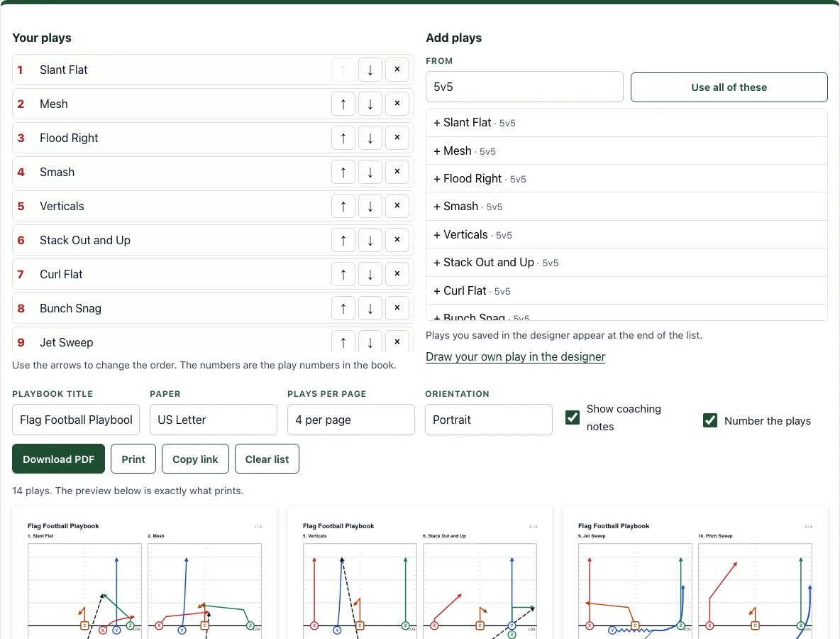Move Mesh up one position
The width and height of the screenshot is (840, 639).
point(343,104)
